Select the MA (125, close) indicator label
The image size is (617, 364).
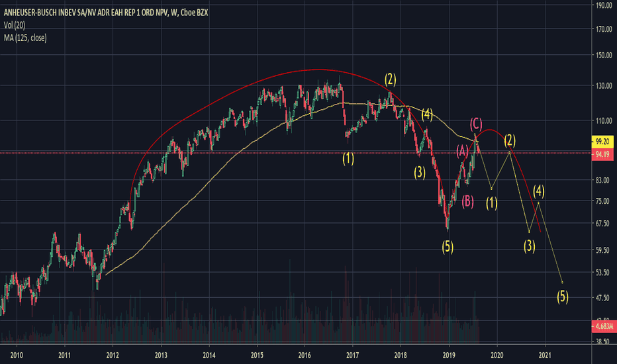click(25, 38)
